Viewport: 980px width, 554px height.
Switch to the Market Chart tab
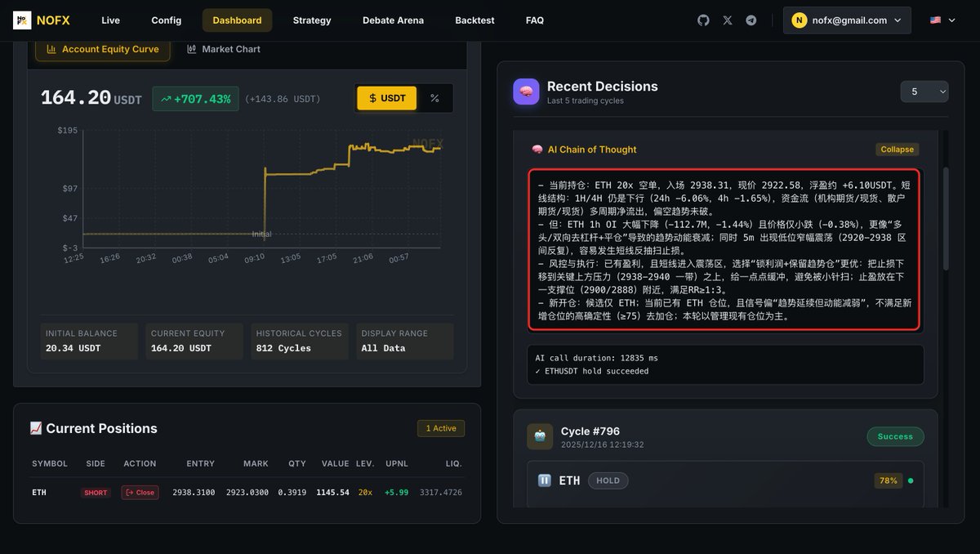click(224, 49)
